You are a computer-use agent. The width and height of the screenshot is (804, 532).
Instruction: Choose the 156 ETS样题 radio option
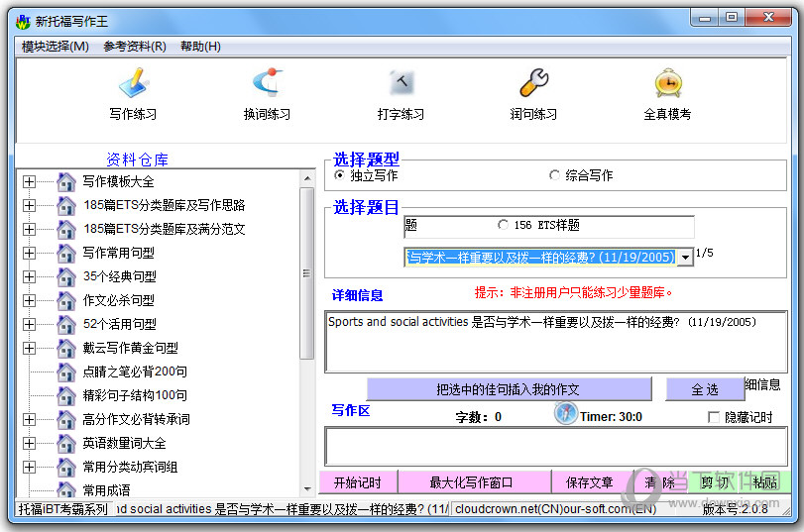coord(503,225)
